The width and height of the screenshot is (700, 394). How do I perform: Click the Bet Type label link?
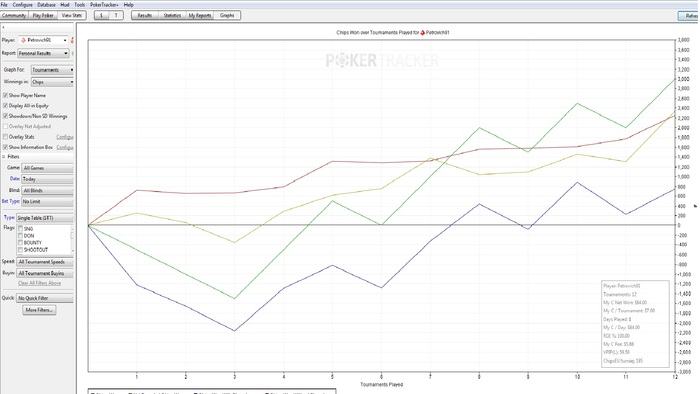11,201
